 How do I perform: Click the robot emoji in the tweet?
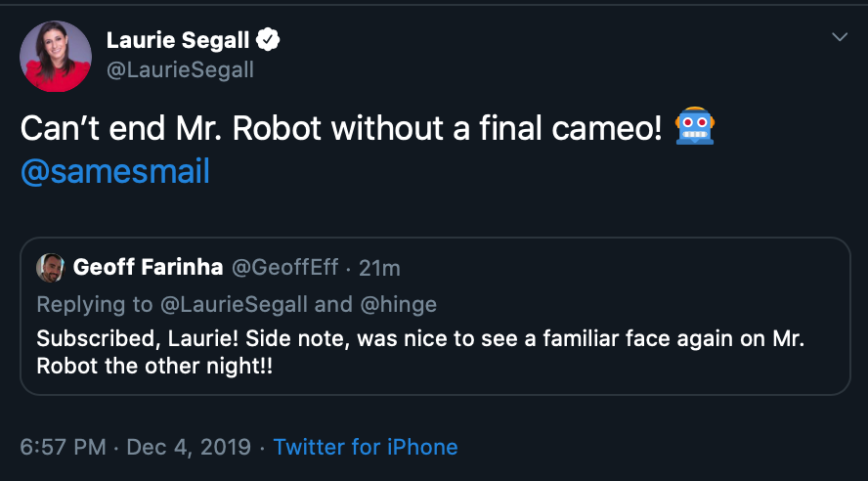pyautogui.click(x=695, y=129)
